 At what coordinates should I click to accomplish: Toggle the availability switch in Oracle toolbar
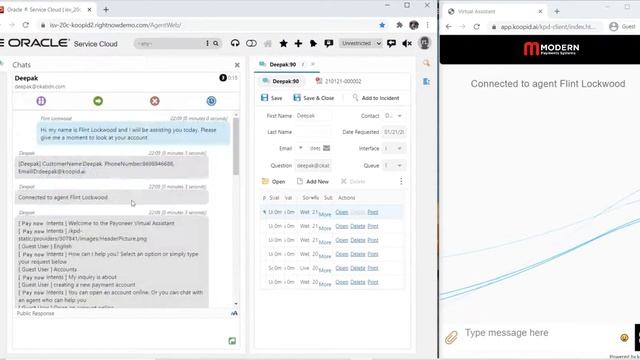click(251, 43)
